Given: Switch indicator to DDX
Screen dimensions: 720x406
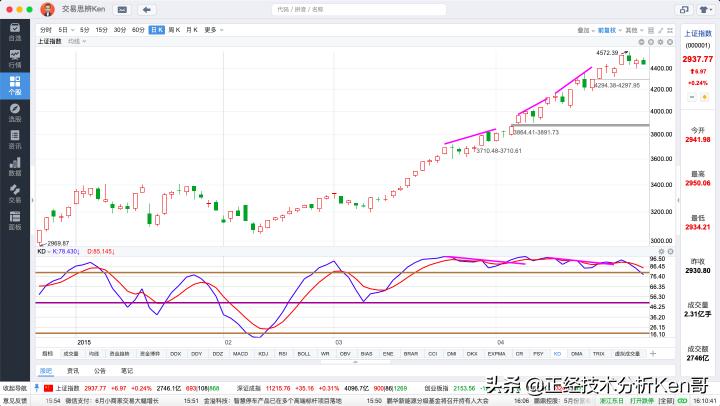Looking at the screenshot, I should (175, 354).
